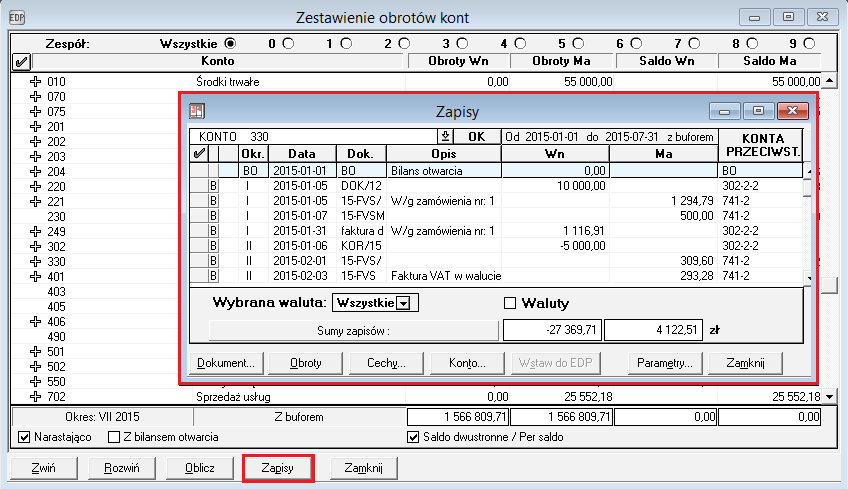Open Konto... in Zapisy window

pyautogui.click(x=467, y=363)
